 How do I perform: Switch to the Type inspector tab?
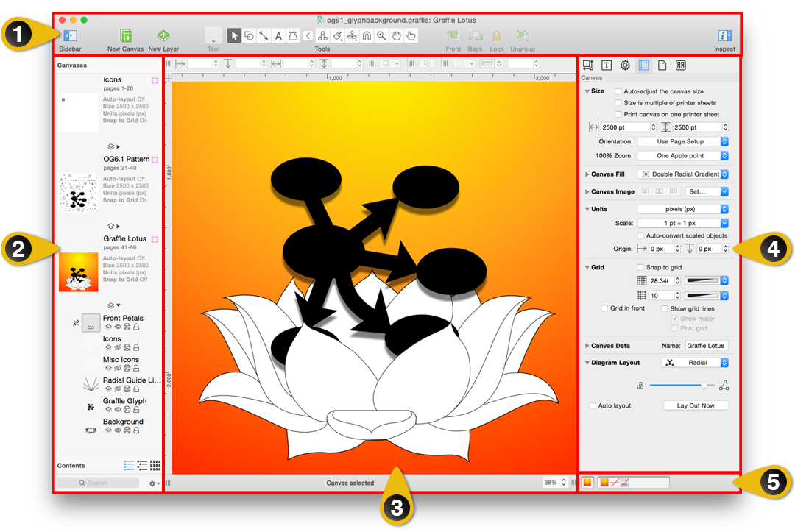coord(607,65)
